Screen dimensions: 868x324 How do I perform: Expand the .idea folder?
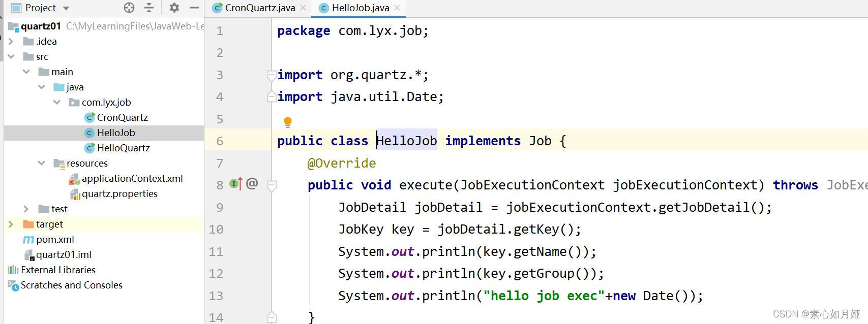11,41
